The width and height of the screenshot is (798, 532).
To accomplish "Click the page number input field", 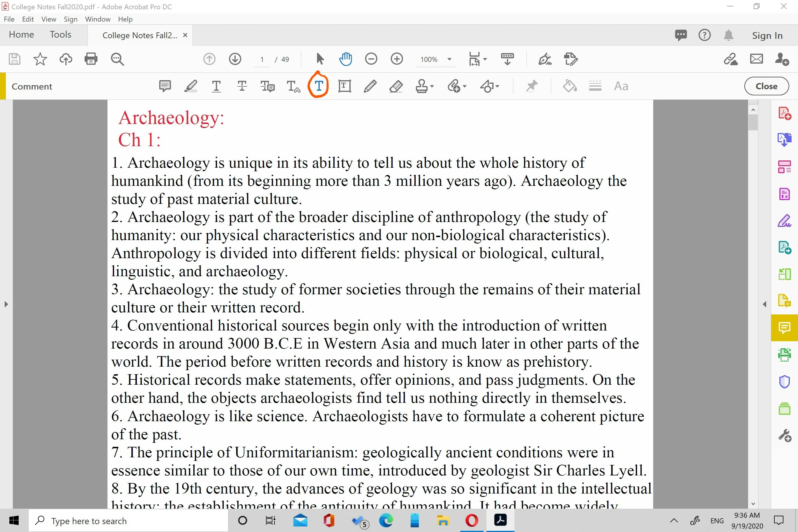I will [x=262, y=60].
